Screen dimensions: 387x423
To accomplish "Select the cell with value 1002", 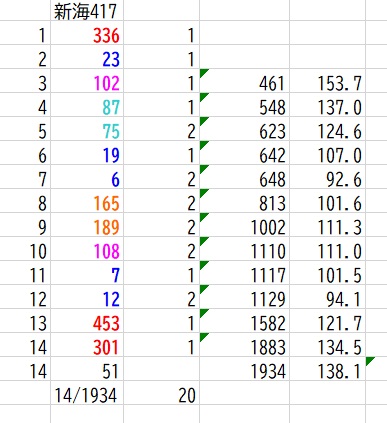I will click(245, 227).
